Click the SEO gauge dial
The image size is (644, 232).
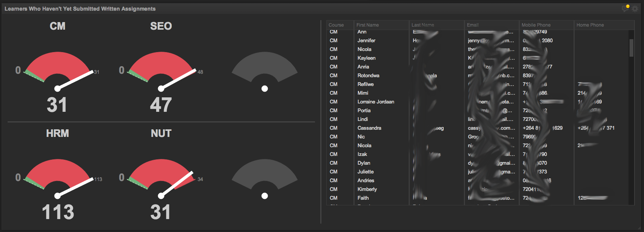tap(161, 72)
